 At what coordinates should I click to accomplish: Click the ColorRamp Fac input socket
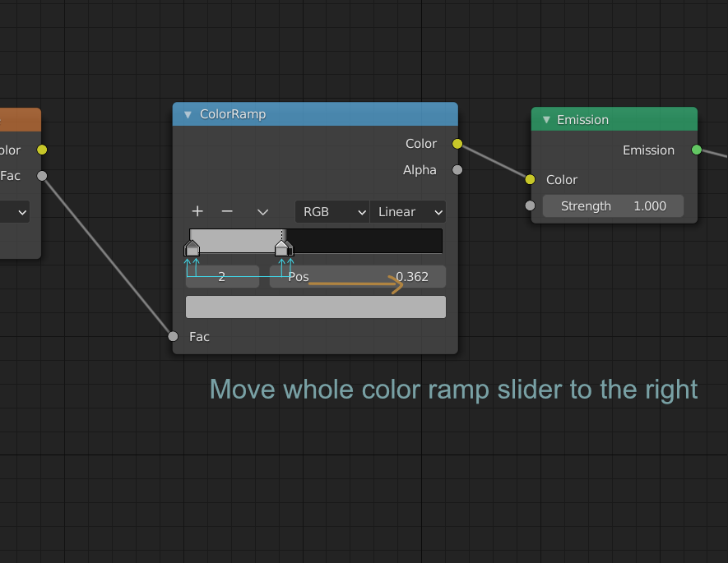click(x=173, y=336)
